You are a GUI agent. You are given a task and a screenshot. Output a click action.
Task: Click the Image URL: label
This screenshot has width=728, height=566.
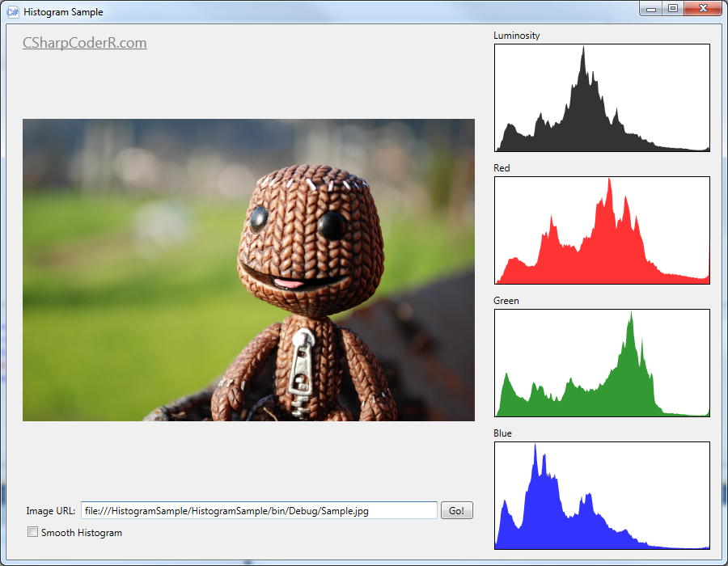[x=51, y=511]
